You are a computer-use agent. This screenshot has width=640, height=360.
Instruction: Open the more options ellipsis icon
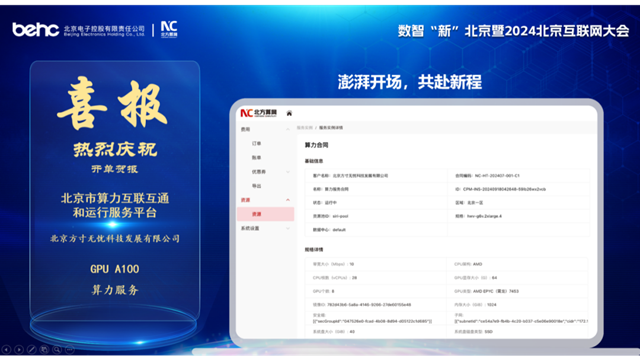[x=69, y=349]
